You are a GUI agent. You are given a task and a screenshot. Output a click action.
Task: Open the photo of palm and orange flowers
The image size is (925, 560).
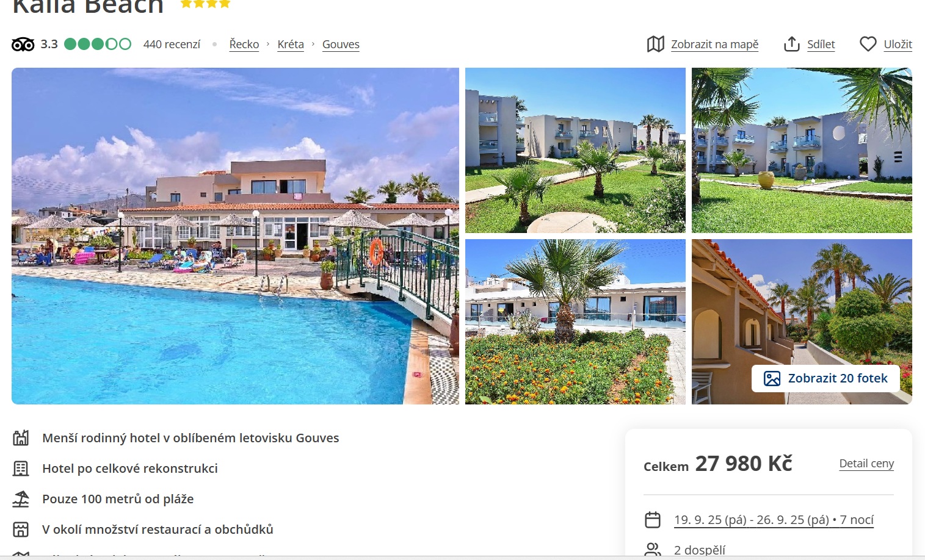tap(575, 321)
